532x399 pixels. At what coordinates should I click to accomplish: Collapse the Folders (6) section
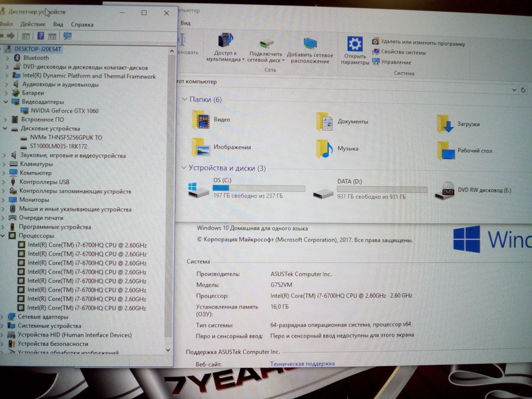[183, 99]
